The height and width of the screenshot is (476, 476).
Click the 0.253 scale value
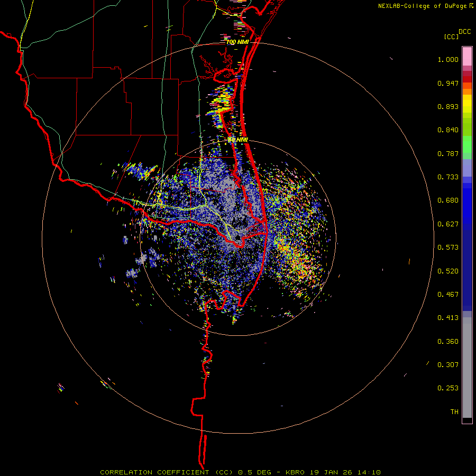tap(448, 388)
